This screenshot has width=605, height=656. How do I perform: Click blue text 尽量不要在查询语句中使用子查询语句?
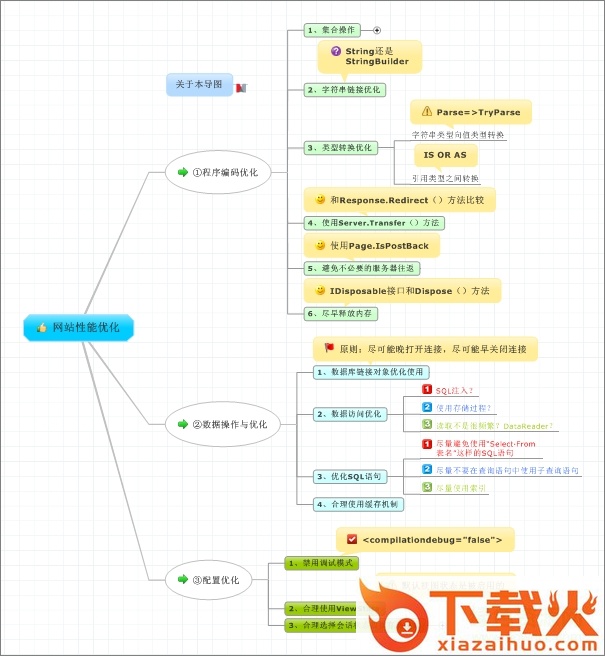508,471
